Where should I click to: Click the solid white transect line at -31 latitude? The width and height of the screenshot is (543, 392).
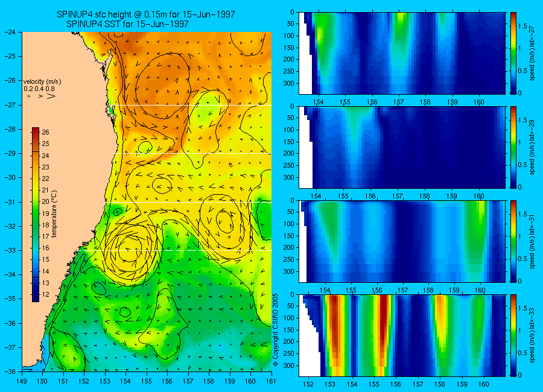(x=188, y=202)
